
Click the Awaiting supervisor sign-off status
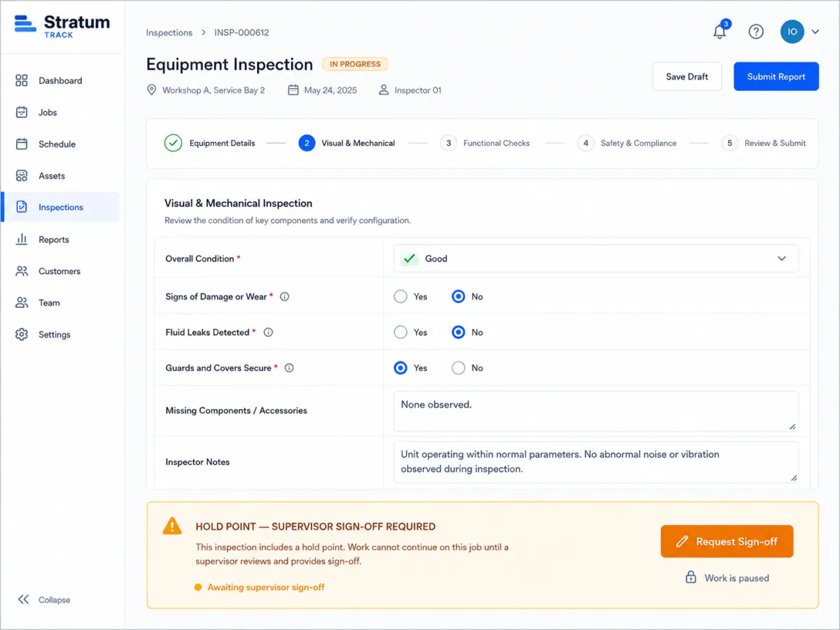(x=260, y=587)
